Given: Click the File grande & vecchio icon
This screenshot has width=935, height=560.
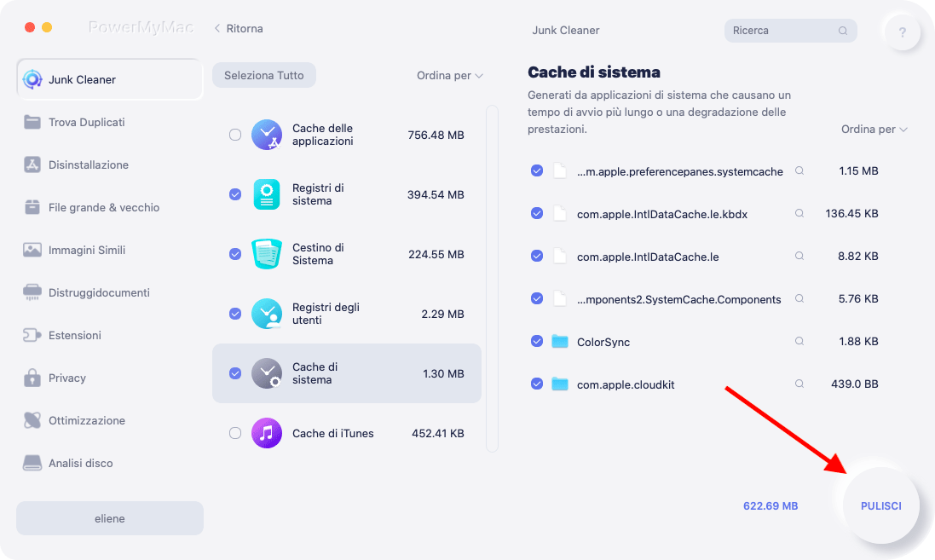Looking at the screenshot, I should [32, 207].
